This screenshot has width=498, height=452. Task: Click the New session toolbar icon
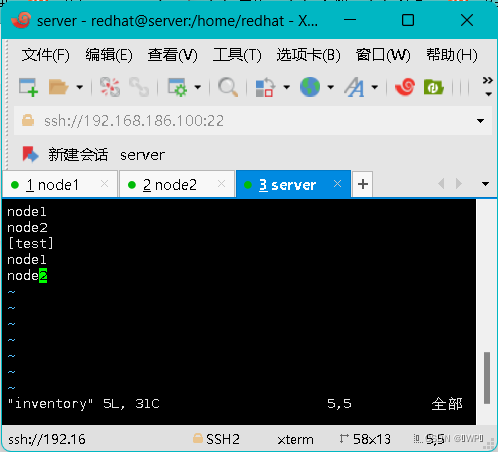pos(28,87)
